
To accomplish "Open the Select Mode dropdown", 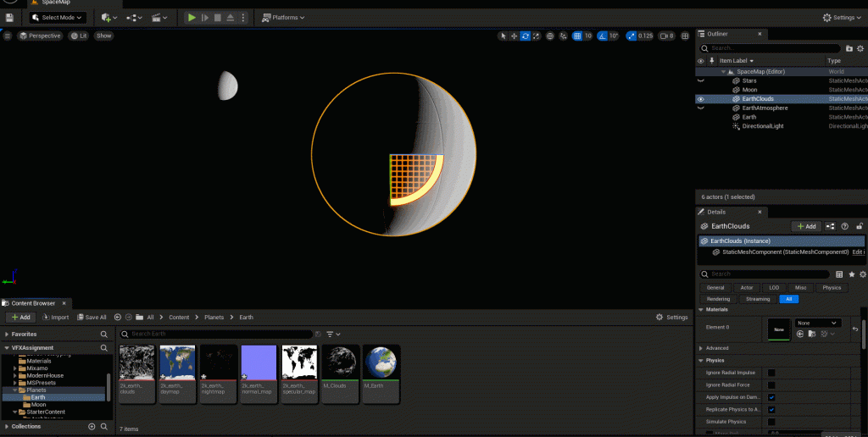I will pyautogui.click(x=58, y=17).
